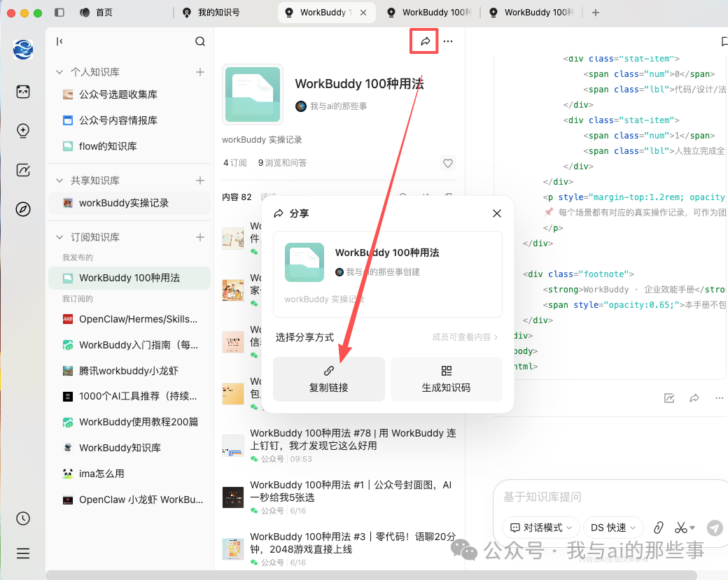Select the 内容 82 tab

point(237,197)
